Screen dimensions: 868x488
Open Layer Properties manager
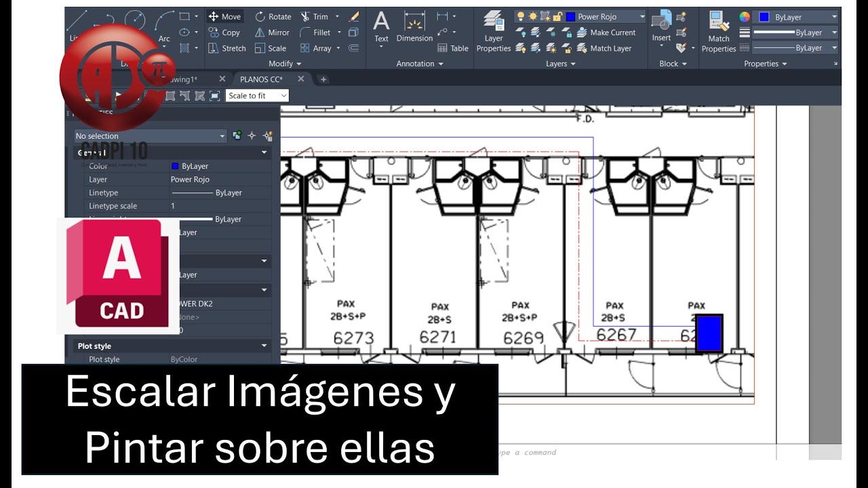pyautogui.click(x=494, y=31)
